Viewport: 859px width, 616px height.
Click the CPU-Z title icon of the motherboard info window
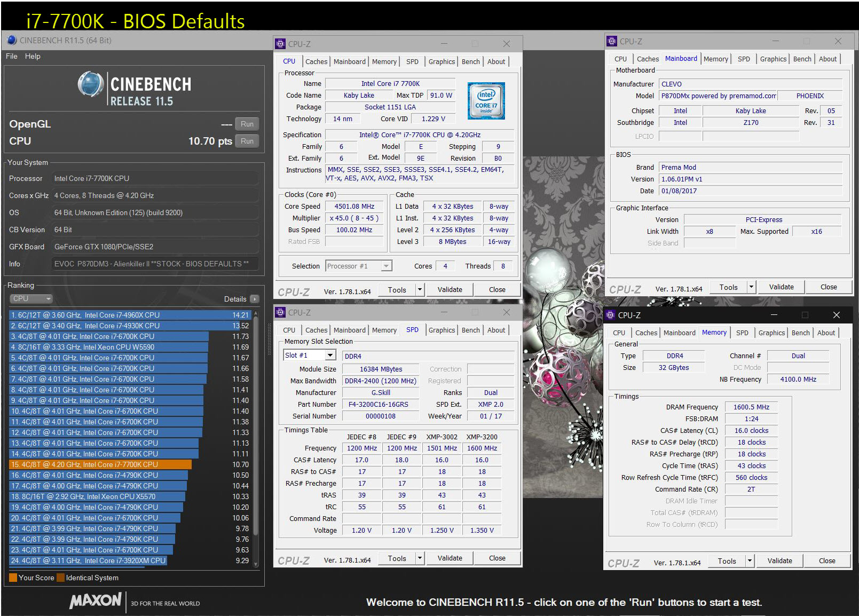612,41
